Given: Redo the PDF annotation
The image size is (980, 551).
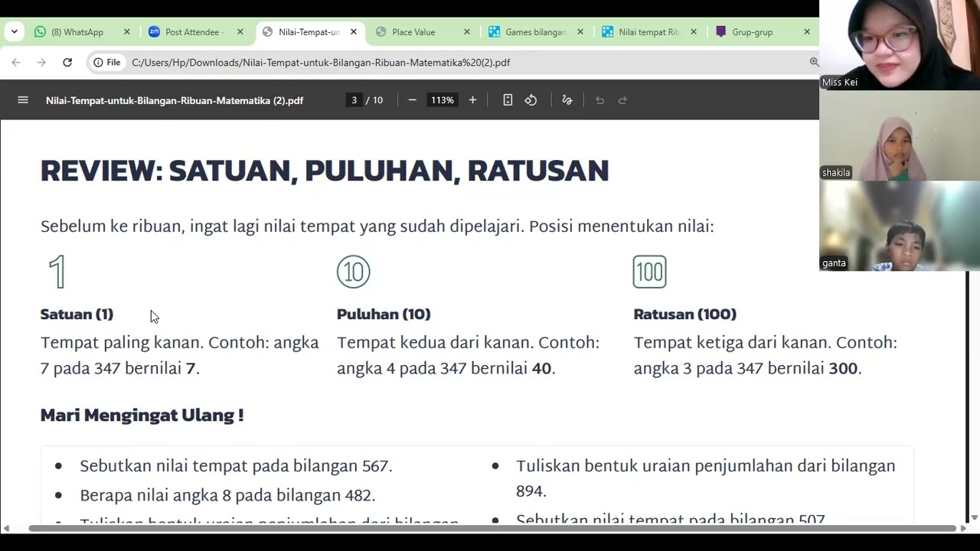Looking at the screenshot, I should click(622, 100).
